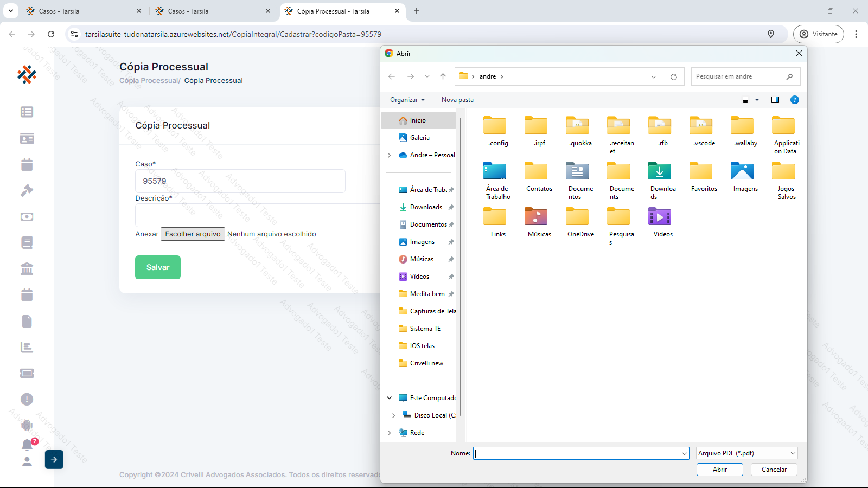The height and width of the screenshot is (488, 868).
Task: Select Downloads in the navigation pane
Action: coord(426,207)
